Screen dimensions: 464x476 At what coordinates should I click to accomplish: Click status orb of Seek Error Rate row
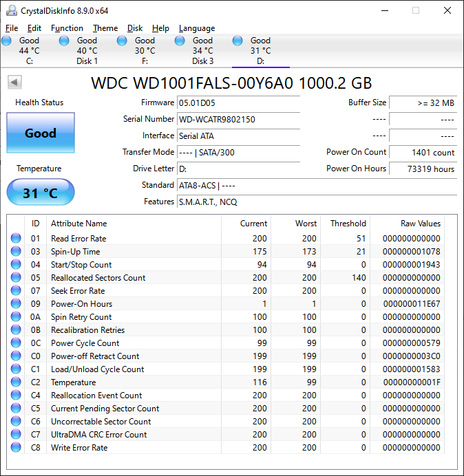coord(16,290)
